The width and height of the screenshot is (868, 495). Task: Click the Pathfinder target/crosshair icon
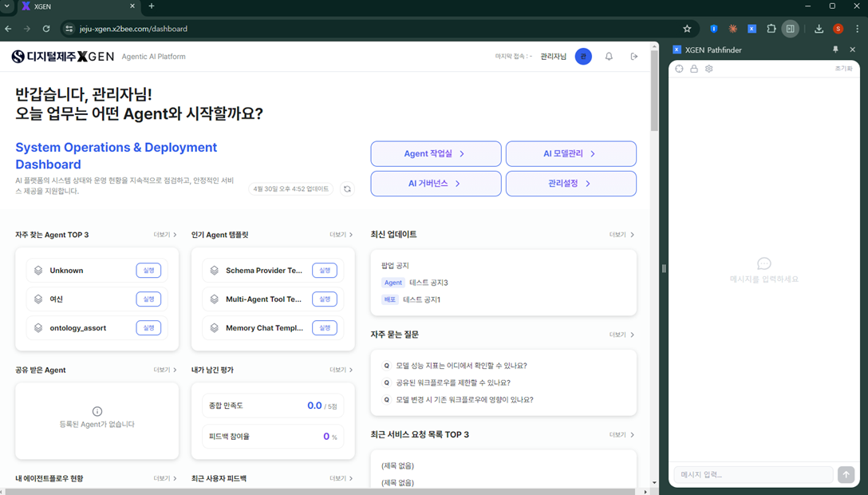point(679,69)
